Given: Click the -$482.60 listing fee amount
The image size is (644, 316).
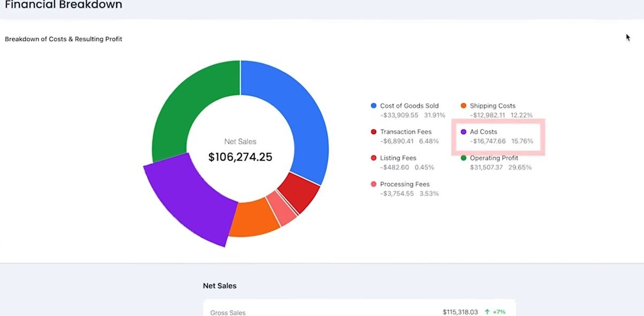Looking at the screenshot, I should (x=395, y=167).
